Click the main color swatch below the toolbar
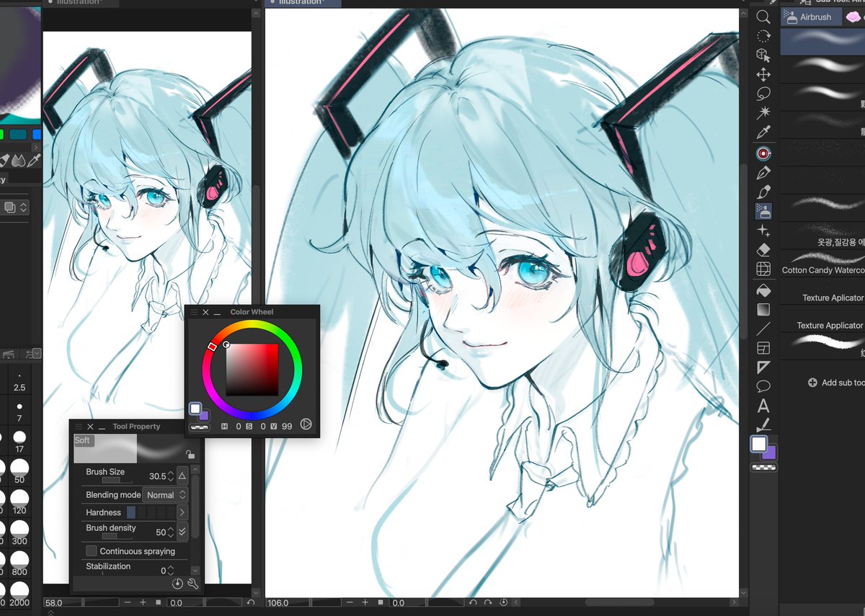The height and width of the screenshot is (616, 865). click(x=759, y=445)
